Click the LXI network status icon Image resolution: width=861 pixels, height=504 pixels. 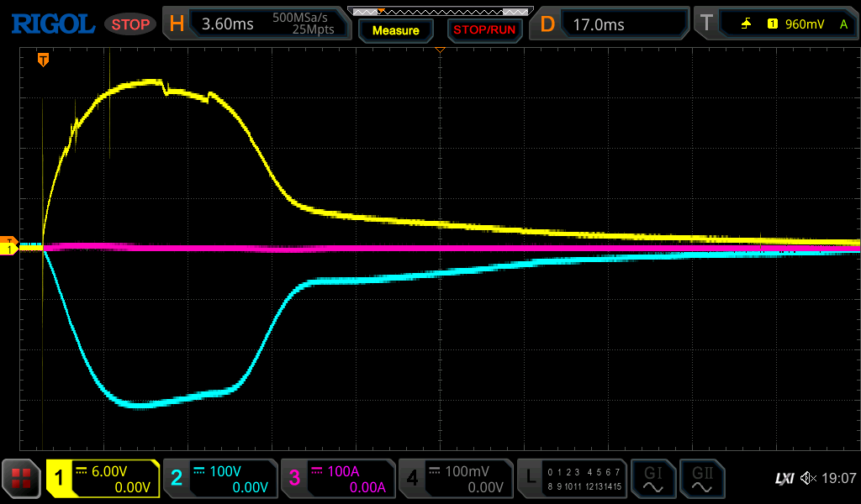click(x=784, y=479)
